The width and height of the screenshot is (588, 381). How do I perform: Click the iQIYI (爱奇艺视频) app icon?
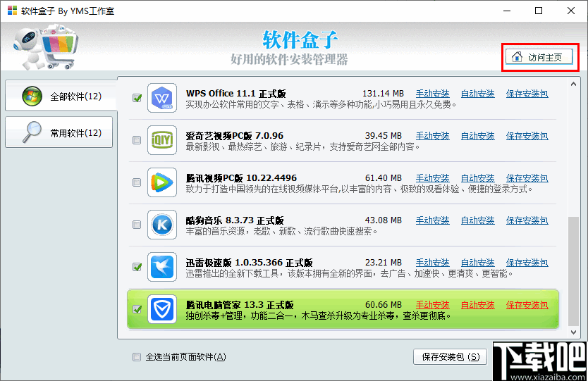(162, 140)
